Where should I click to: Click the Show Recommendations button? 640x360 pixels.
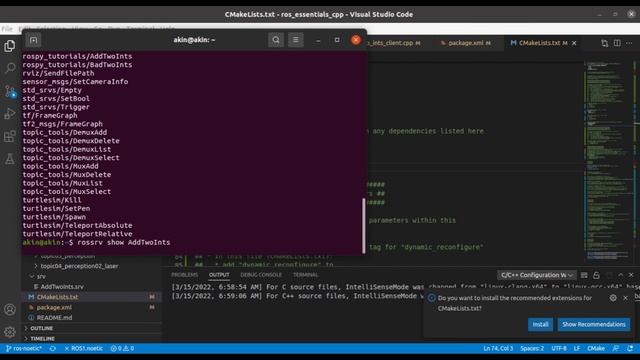point(594,324)
